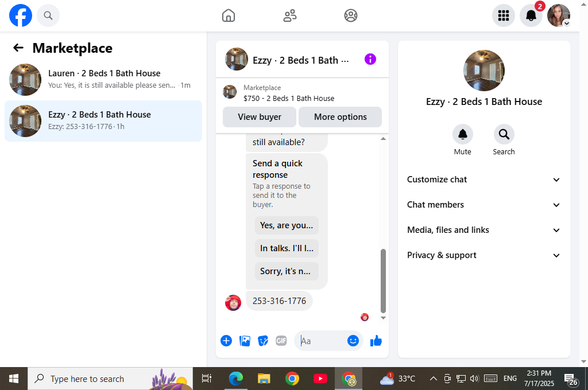Open Task View on taskbar
Image resolution: width=588 pixels, height=390 pixels.
(206, 379)
